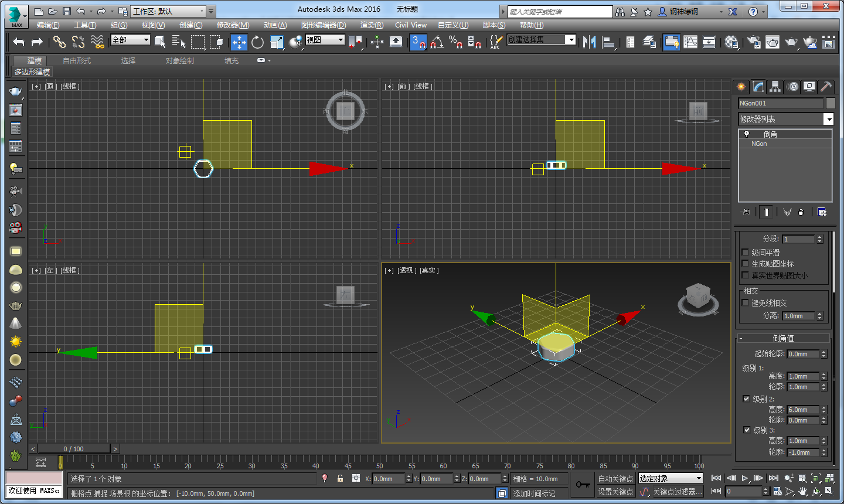Open the 选定对象 key filter dropdown
Viewport: 844px width, 504px height.
point(671,478)
